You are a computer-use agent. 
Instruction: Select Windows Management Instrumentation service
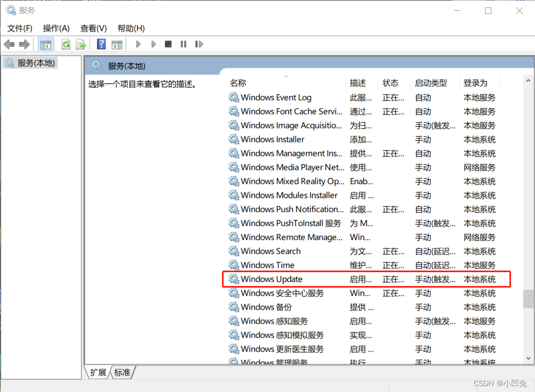361,154
